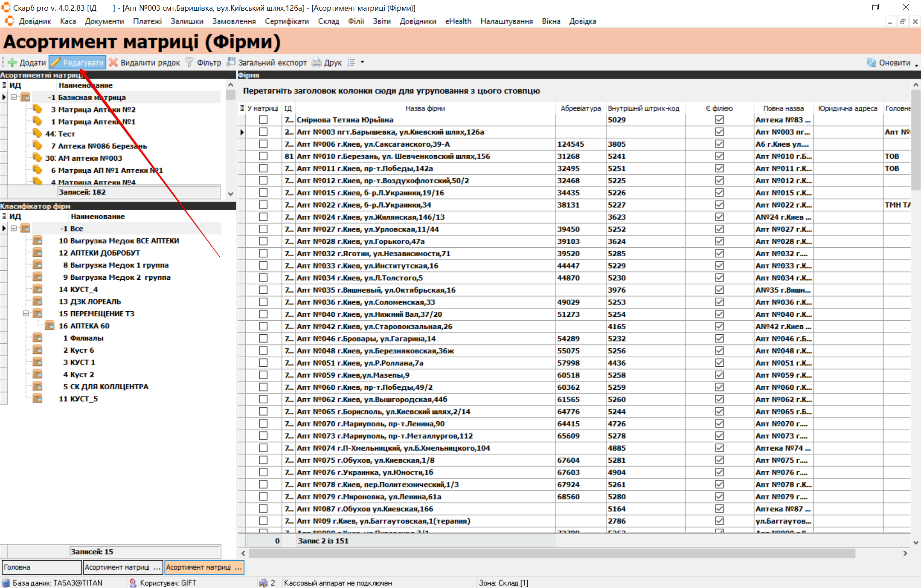Sort by Назва фірми column header
Image resolution: width=921 pixels, height=588 pixels.
tap(425, 108)
